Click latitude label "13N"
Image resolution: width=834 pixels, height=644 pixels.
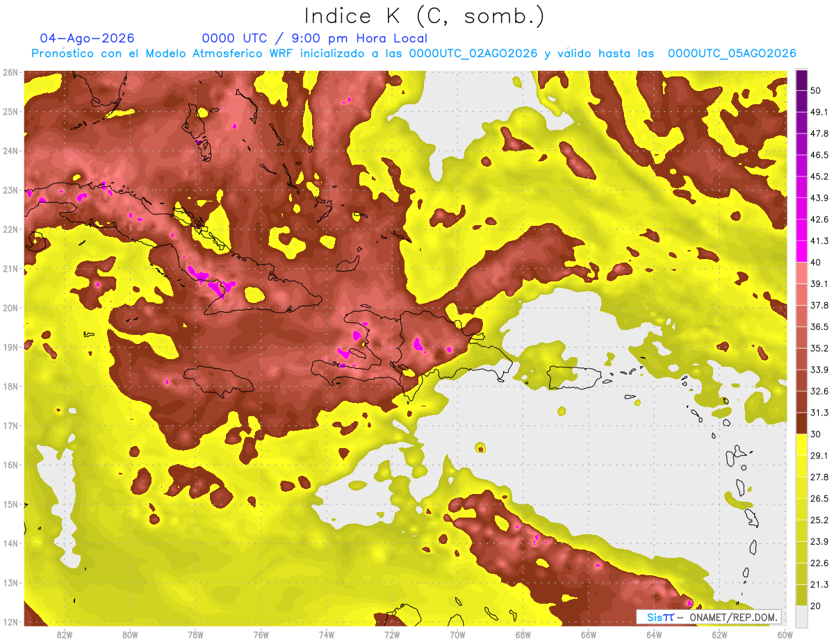[10, 583]
